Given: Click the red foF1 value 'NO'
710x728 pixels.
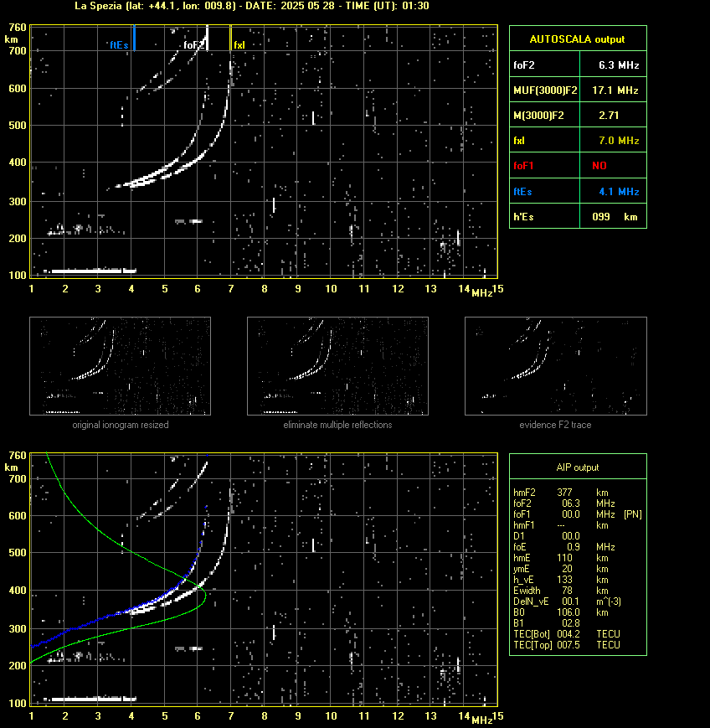Looking at the screenshot, I should (x=599, y=166).
